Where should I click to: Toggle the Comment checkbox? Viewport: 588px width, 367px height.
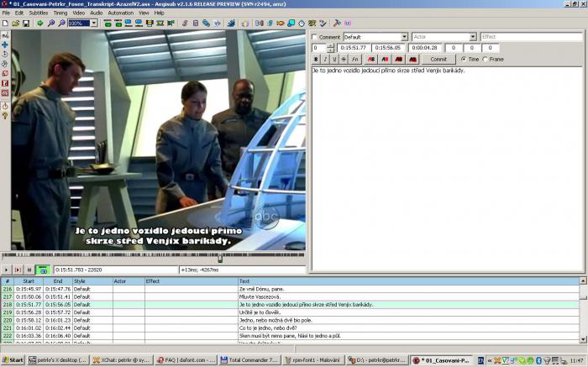point(315,37)
